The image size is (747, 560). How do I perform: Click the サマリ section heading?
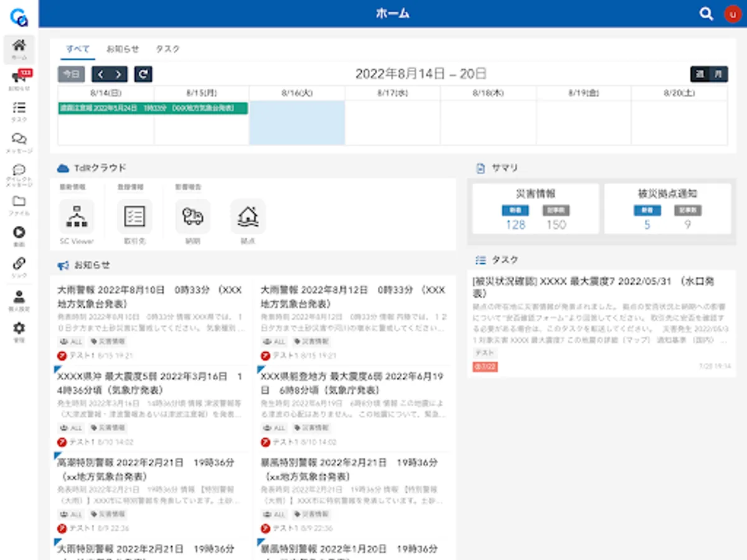tap(505, 168)
